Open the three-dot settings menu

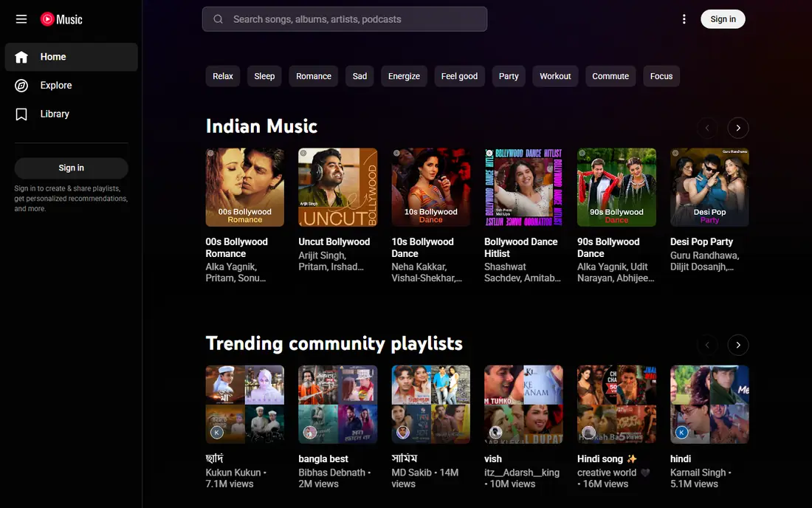point(684,19)
